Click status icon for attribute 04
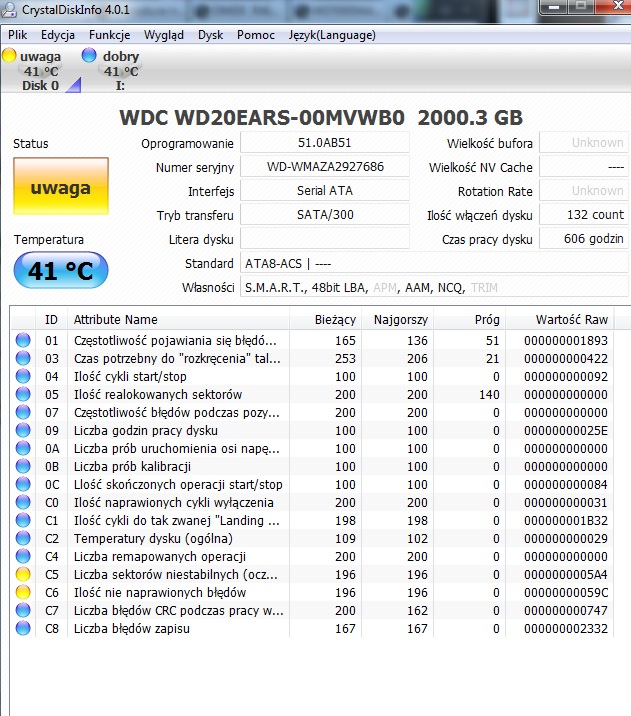631x716 pixels. pyautogui.click(x=23, y=376)
